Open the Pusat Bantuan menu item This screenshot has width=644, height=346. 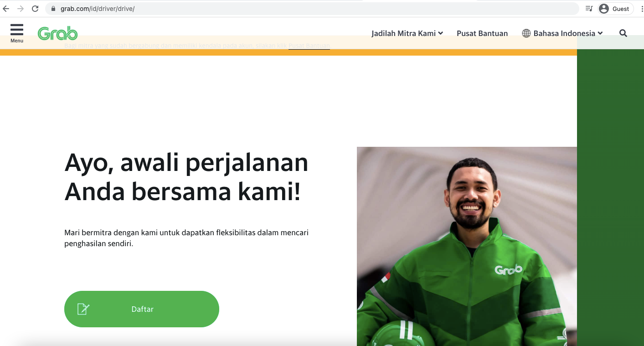tap(482, 33)
